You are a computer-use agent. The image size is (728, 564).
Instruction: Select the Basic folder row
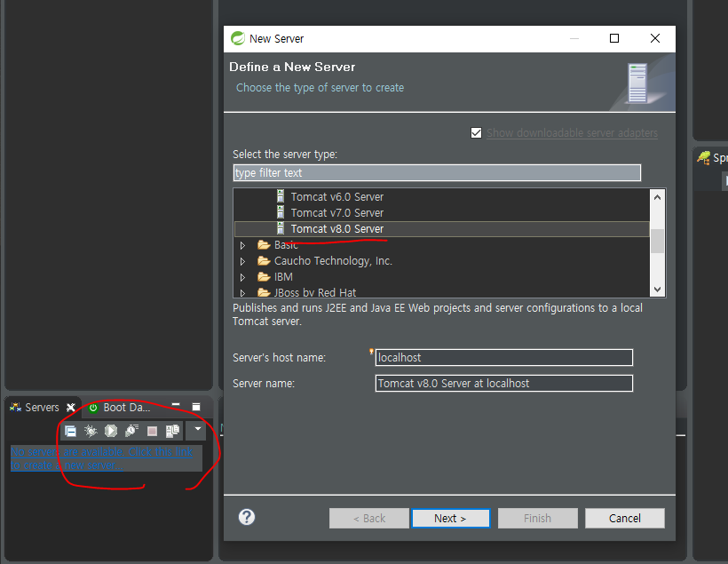(x=286, y=245)
